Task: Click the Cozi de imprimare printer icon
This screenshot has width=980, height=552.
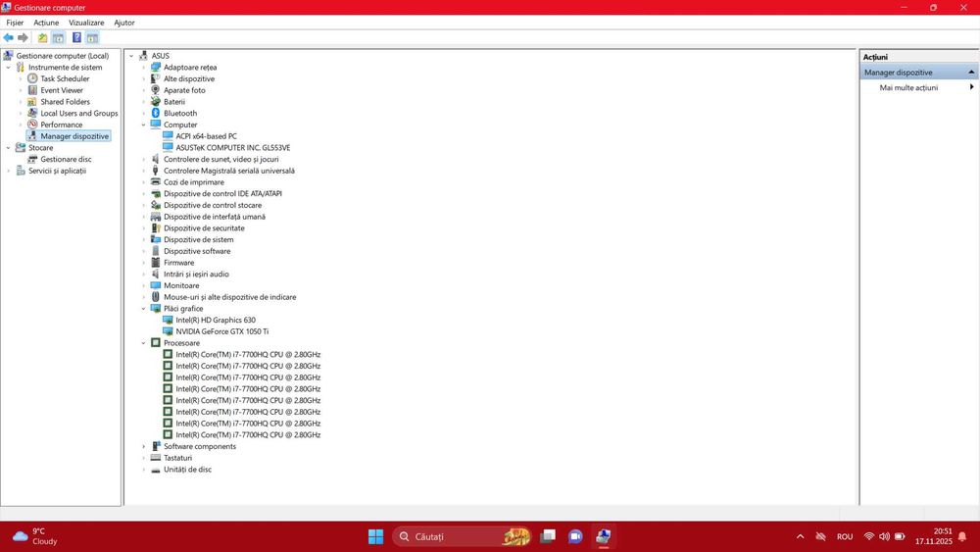Action: [x=156, y=182]
